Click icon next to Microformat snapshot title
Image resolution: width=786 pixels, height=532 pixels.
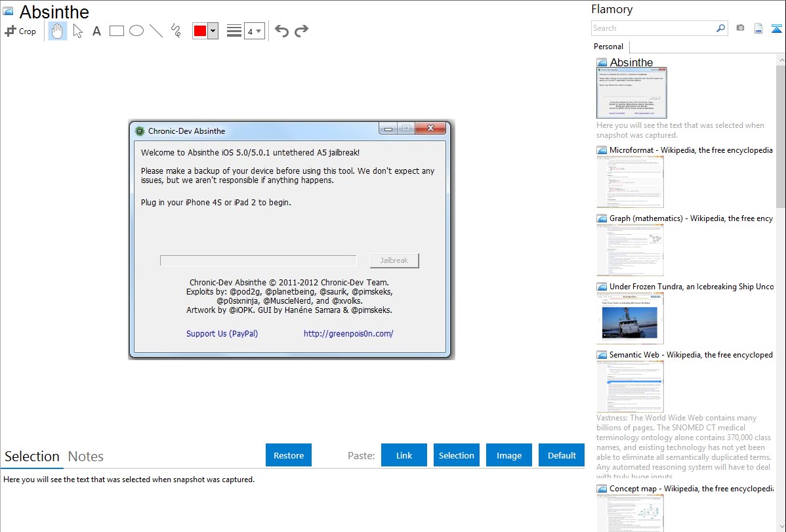[x=602, y=150]
